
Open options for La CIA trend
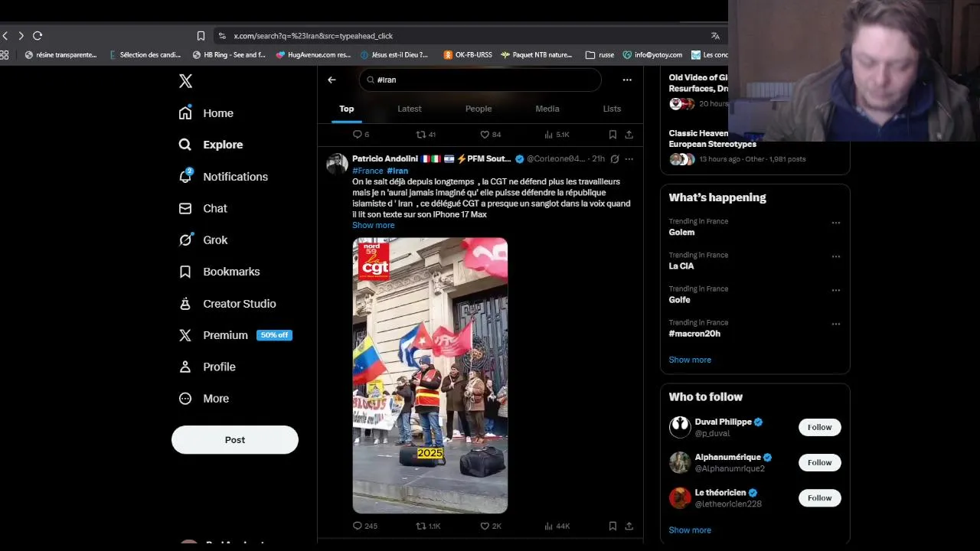(836, 256)
